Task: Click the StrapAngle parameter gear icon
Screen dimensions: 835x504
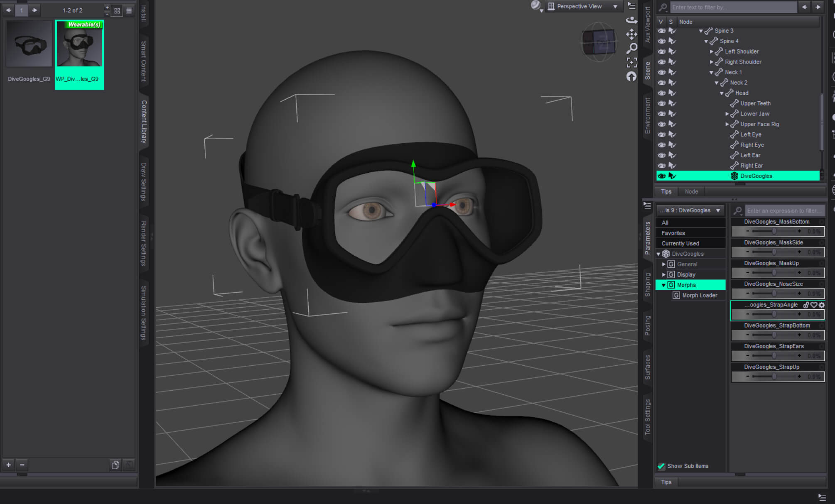Action: point(821,305)
